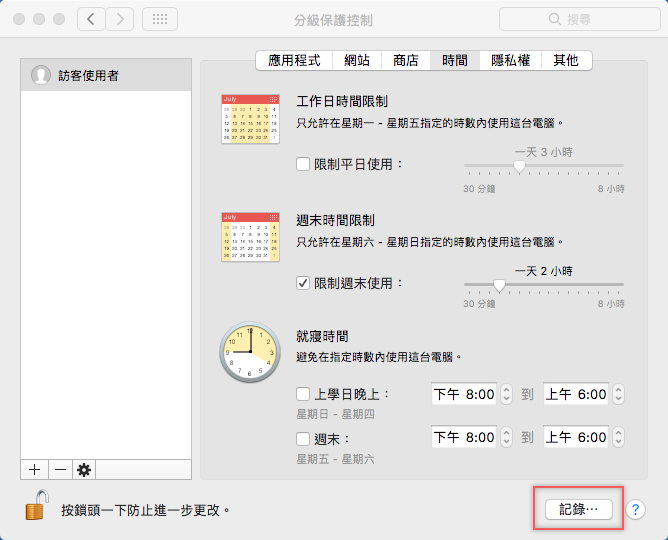Viewport: 668px width, 540px height.
Task: Open the gear action menu
Action: point(84,469)
